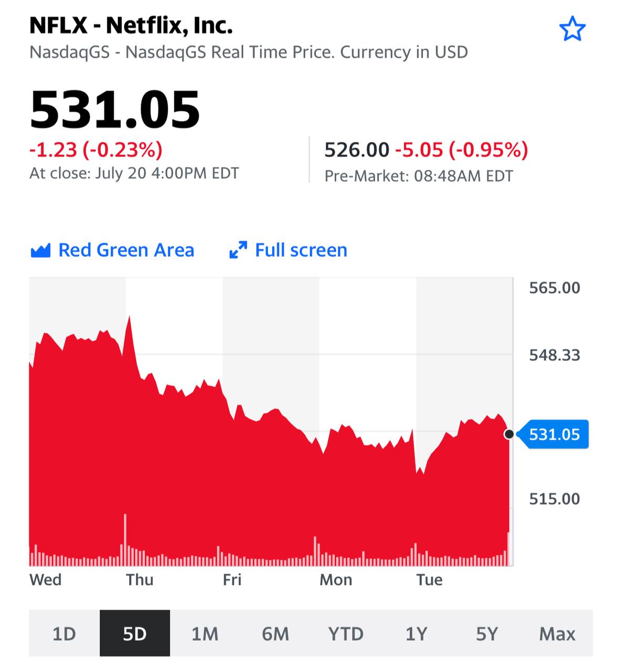Click the 565.00 y-axis label
Viewport: 622px width, 672px height.
(x=554, y=288)
